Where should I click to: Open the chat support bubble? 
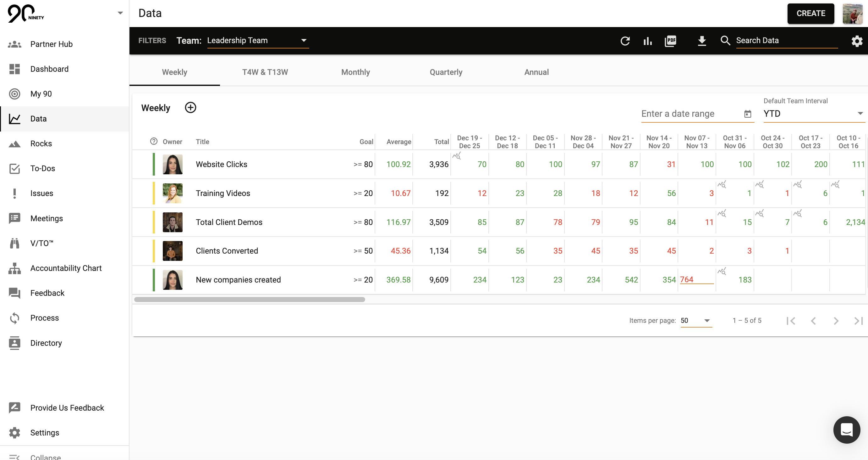846,430
